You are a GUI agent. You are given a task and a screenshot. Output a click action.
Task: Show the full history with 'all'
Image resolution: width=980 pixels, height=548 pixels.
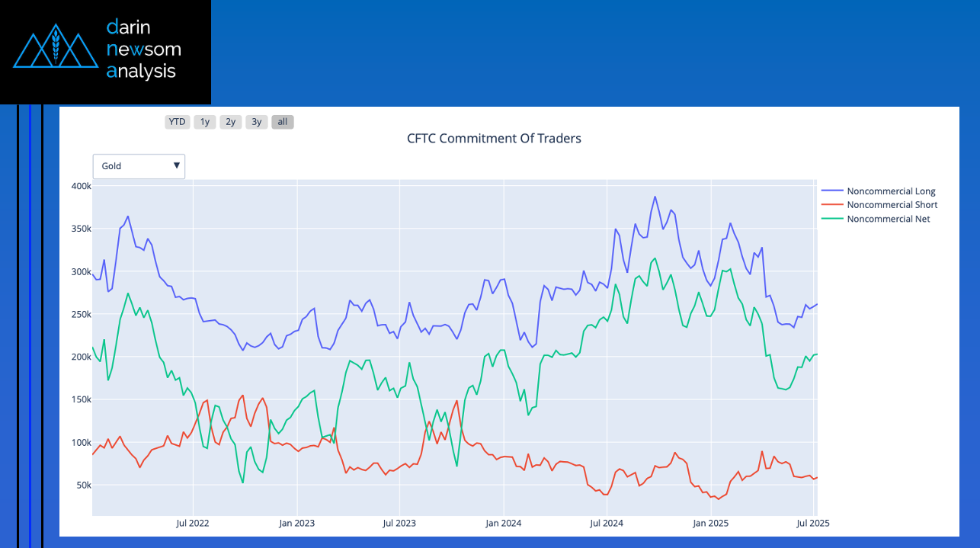coord(282,122)
